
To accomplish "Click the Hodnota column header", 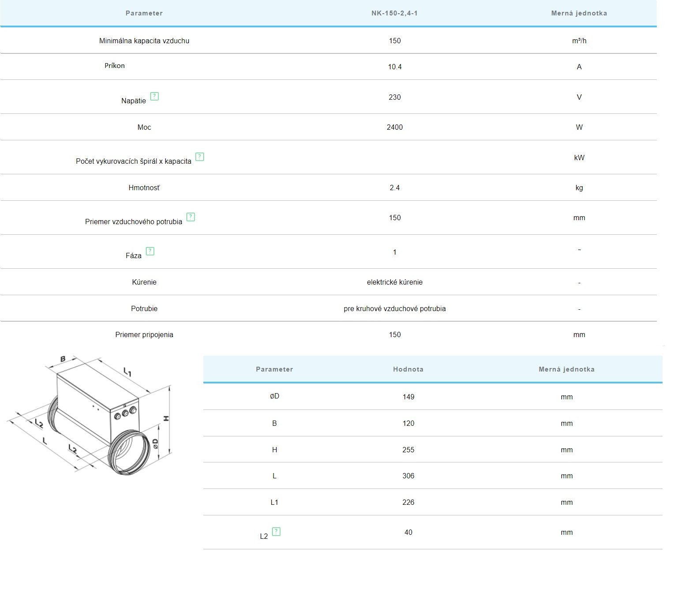I will (408, 369).
